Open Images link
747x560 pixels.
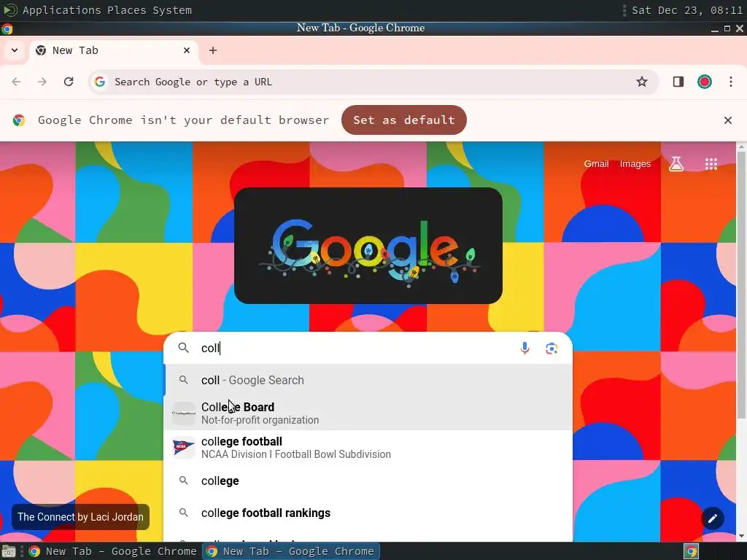(x=635, y=164)
